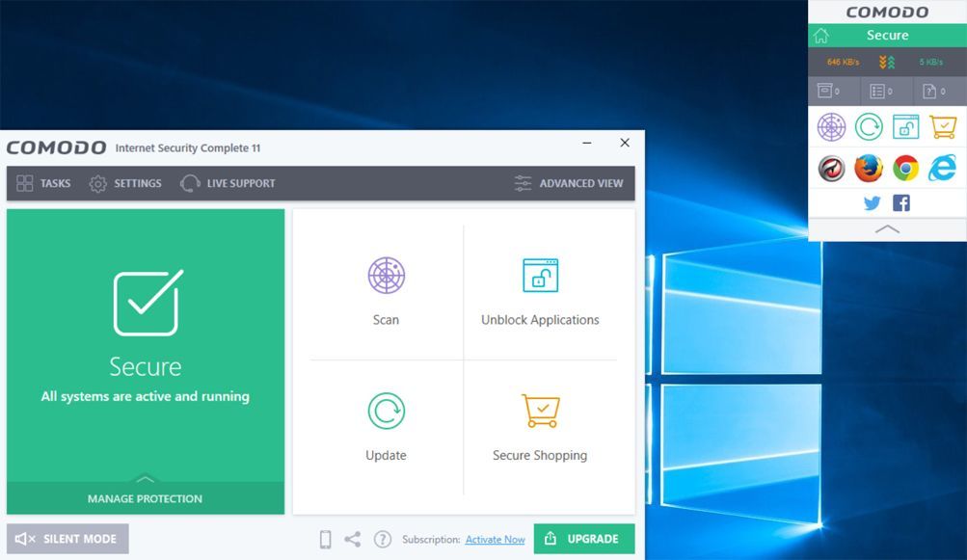The width and height of the screenshot is (967, 560).
Task: Toggle Silent Mode
Action: pos(67,539)
